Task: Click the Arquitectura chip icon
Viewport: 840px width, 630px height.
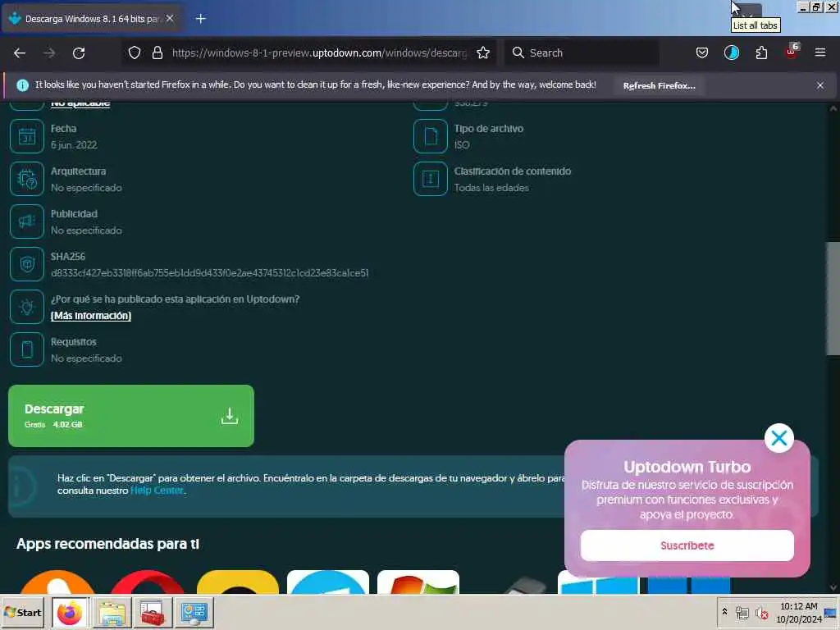Action: [x=27, y=179]
